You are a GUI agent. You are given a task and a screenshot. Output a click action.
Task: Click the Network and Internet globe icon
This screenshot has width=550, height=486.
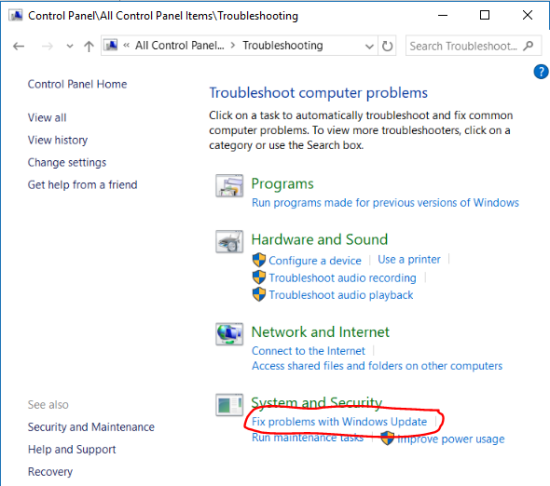click(229, 334)
